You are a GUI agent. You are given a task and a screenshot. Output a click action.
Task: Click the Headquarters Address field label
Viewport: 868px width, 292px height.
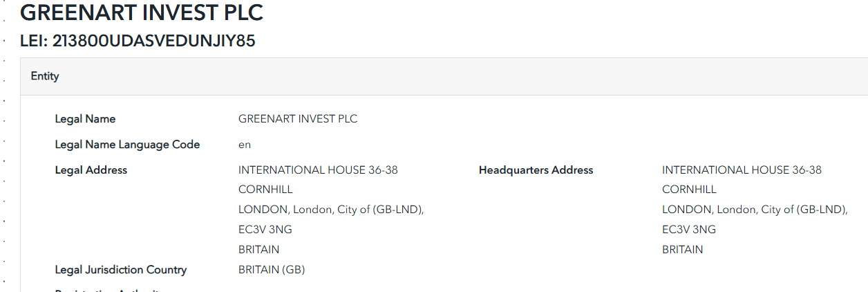coord(536,170)
